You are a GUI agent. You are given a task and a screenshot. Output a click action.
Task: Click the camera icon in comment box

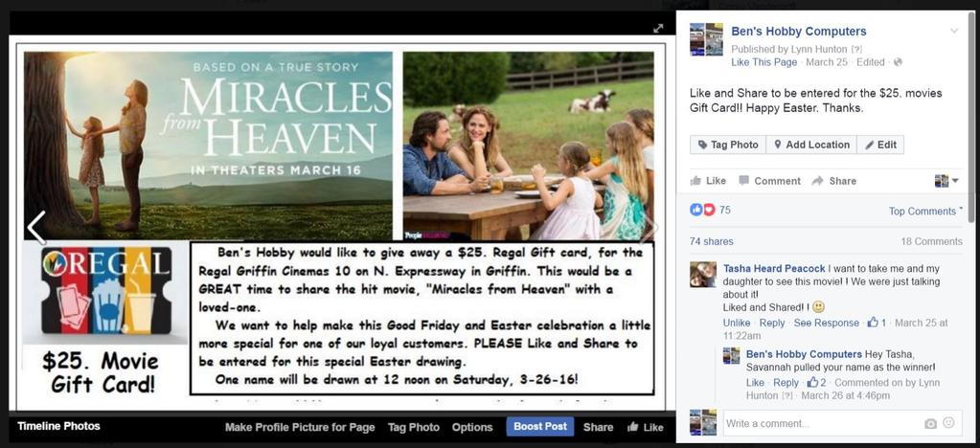(930, 424)
